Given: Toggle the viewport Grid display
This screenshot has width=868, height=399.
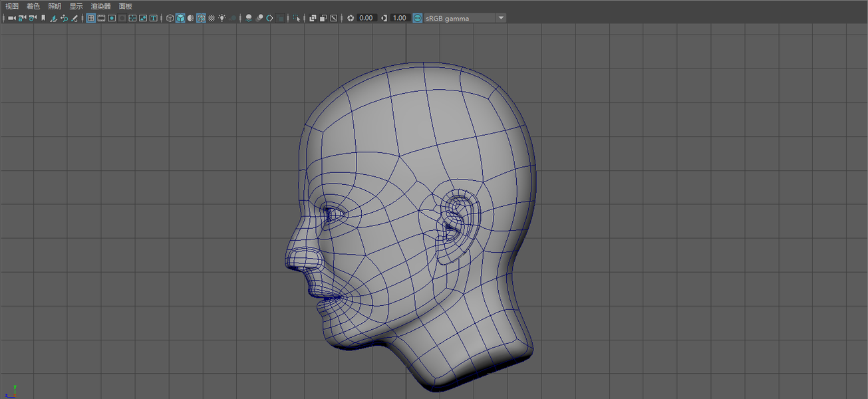Looking at the screenshot, I should pyautogui.click(x=91, y=18).
